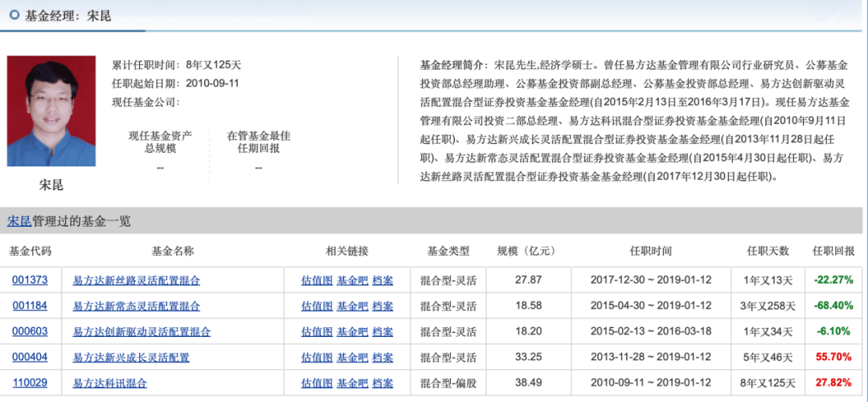The width and height of the screenshot is (868, 402).
Task: Click the photo of fund manager 宋昆
Action: click(x=51, y=113)
